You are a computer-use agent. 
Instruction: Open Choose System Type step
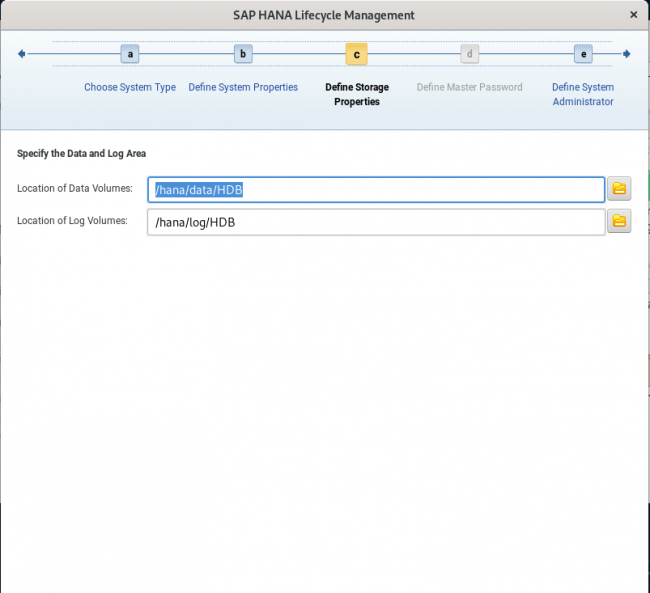coord(130,87)
